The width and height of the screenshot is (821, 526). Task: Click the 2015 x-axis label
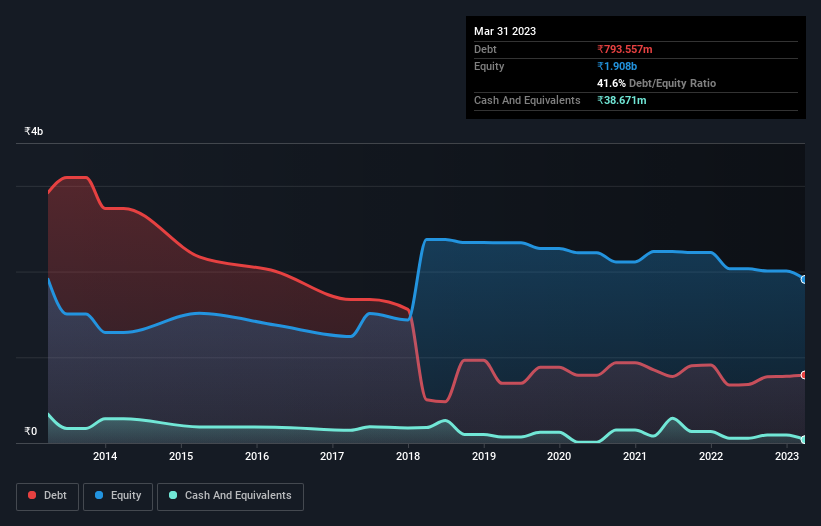pos(181,456)
